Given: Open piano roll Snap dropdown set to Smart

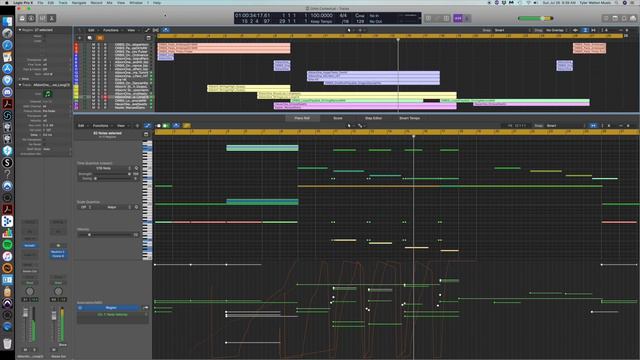Looking at the screenshot, I should [563, 126].
